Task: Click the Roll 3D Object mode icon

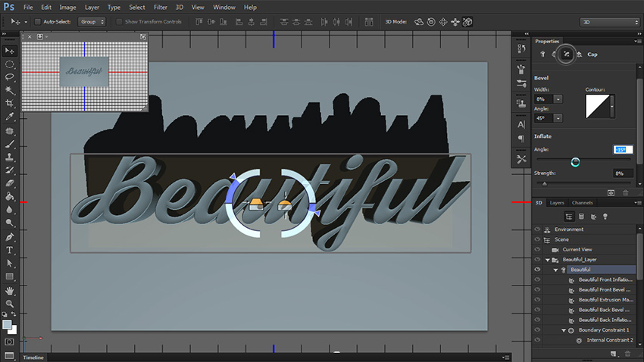Action: click(x=432, y=22)
